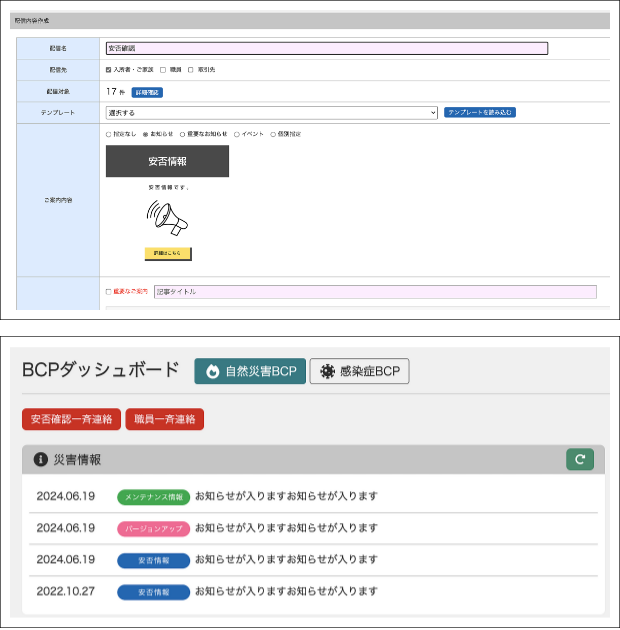
Task: Select the 指定なし radio option
Action: [x=109, y=134]
